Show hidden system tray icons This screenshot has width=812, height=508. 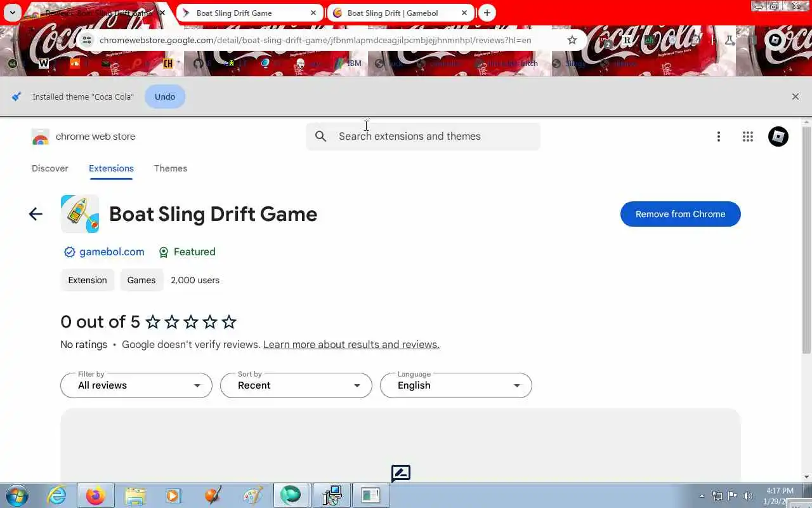pyautogui.click(x=702, y=496)
